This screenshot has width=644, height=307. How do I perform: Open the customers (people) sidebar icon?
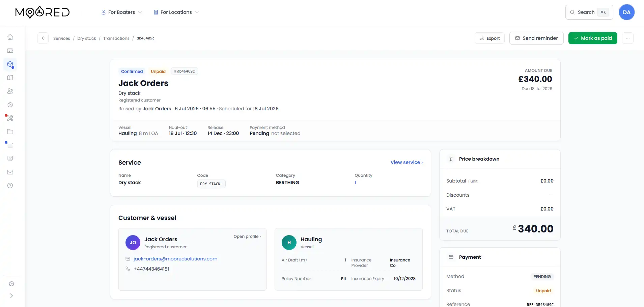click(10, 91)
